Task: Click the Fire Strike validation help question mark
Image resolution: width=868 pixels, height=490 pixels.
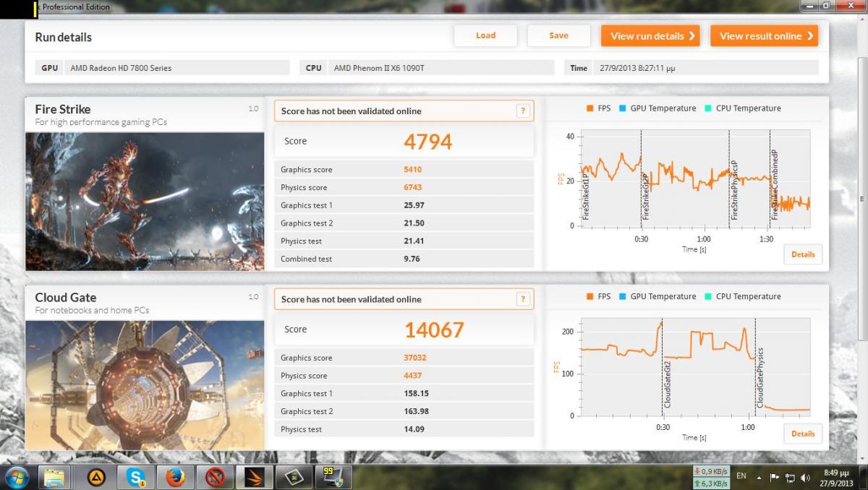Action: (523, 111)
